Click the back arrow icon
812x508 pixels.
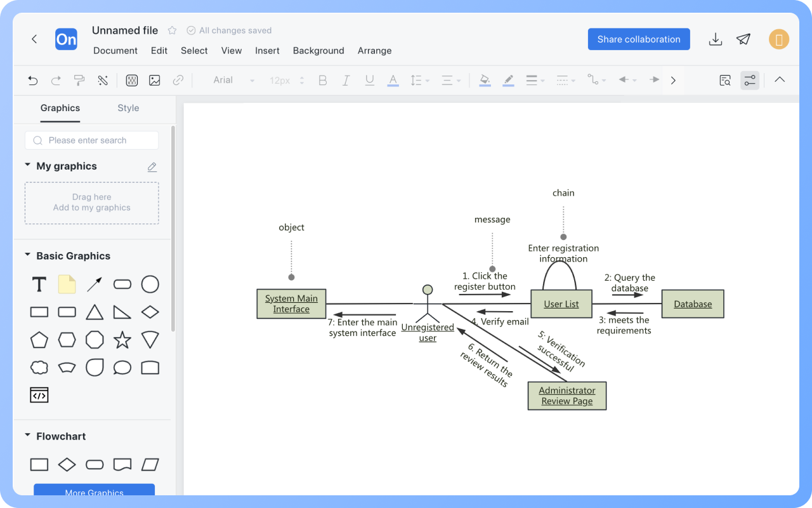34,39
